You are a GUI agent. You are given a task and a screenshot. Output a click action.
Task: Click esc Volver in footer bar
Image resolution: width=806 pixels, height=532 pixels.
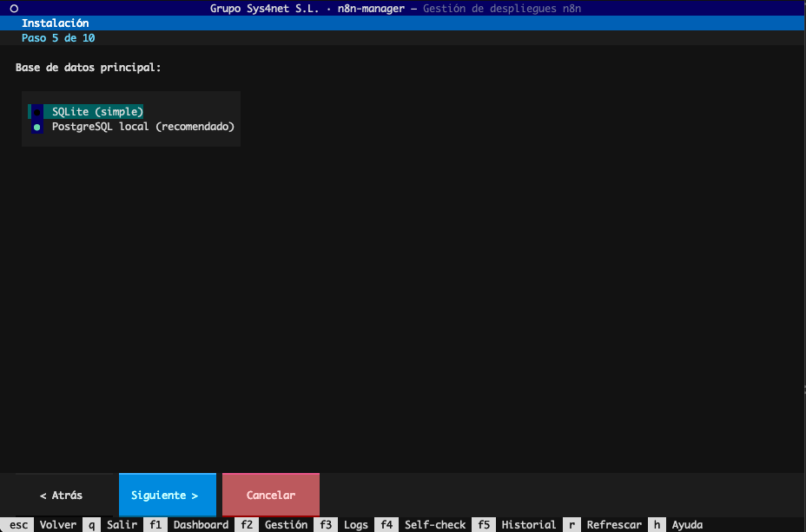pos(43,525)
